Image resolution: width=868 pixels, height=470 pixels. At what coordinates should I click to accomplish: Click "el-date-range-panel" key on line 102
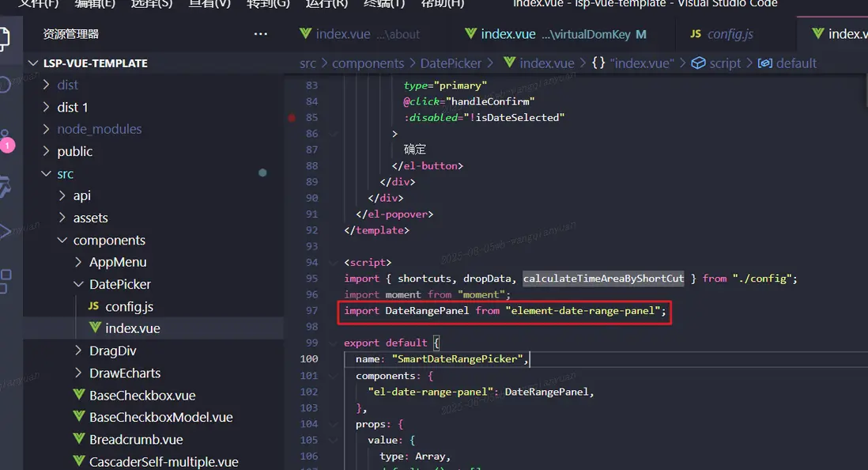pos(430,392)
